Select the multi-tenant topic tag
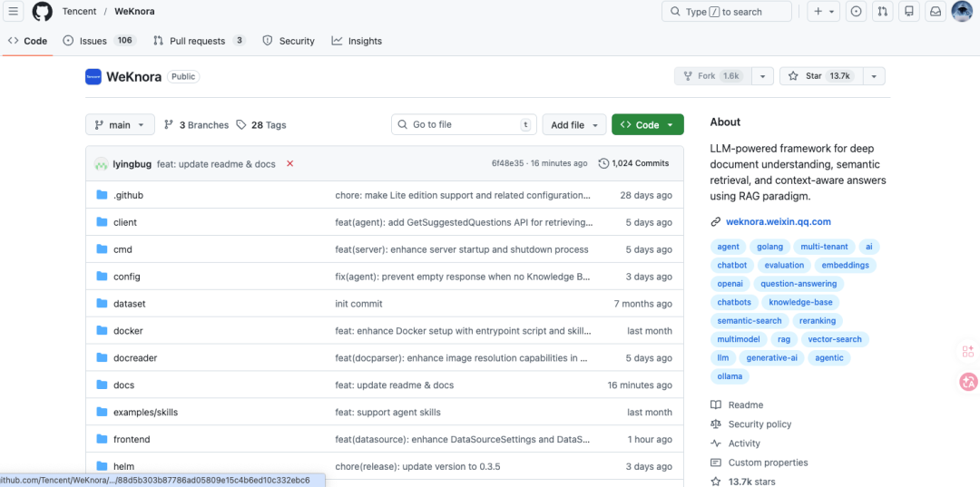Viewport: 980px width, 487px height. tap(824, 247)
